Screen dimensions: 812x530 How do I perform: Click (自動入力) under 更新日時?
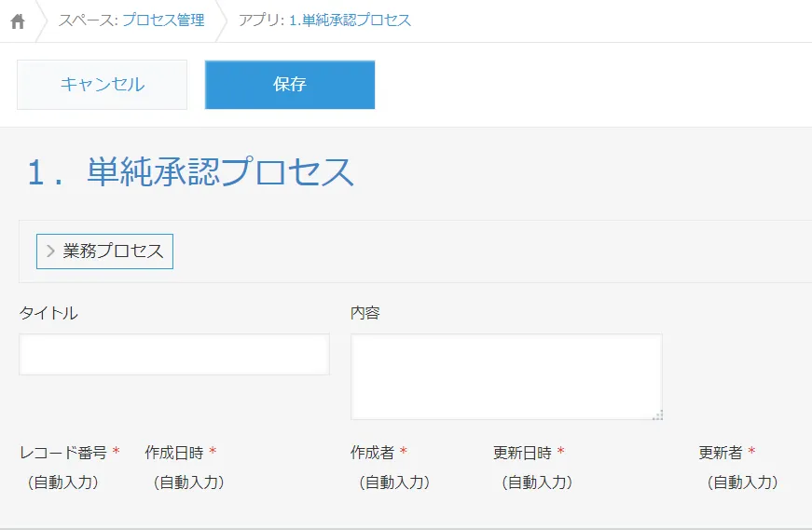pos(537,482)
